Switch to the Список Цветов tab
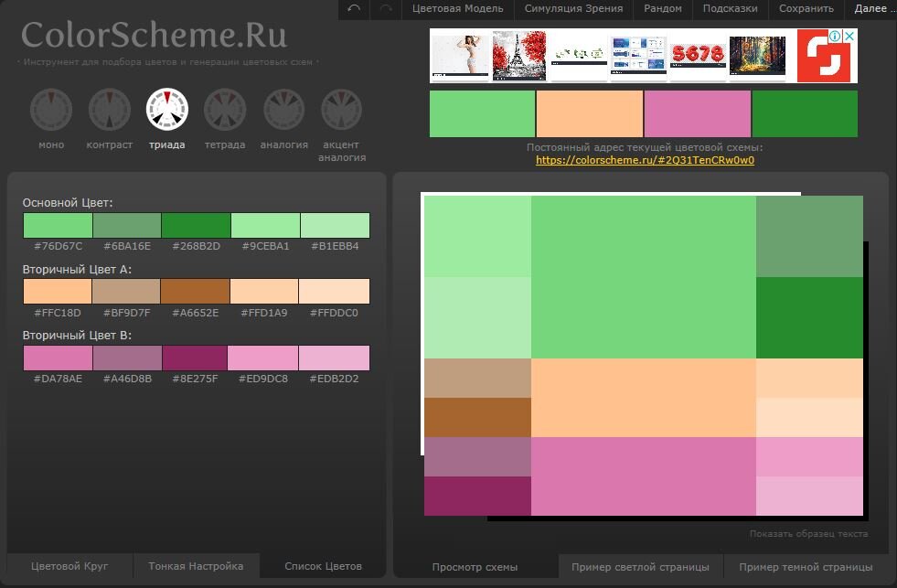The image size is (897, 588). click(323, 566)
